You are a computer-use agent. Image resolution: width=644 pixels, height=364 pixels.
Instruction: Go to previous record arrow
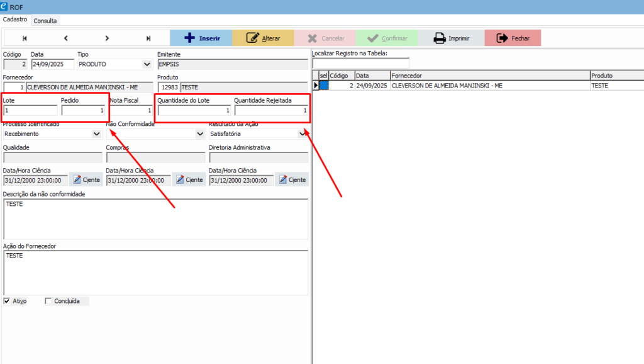(66, 38)
